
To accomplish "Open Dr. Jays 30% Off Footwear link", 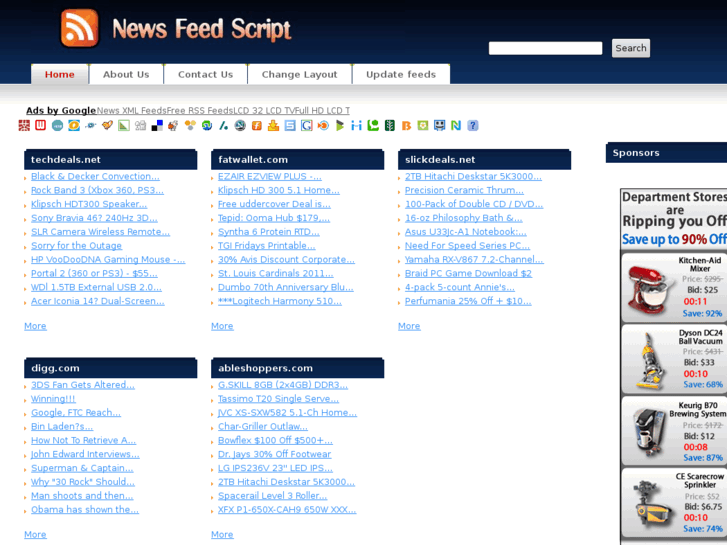I will tap(274, 455).
